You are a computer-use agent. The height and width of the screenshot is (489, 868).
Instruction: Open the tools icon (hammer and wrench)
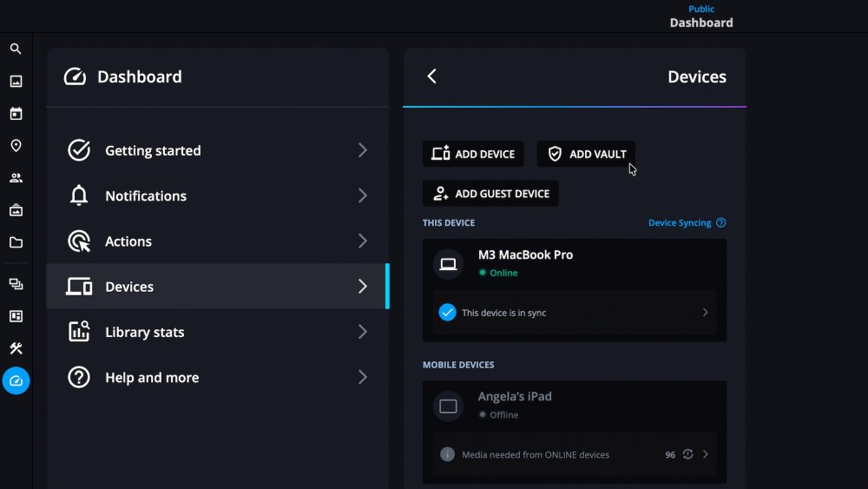coord(16,348)
